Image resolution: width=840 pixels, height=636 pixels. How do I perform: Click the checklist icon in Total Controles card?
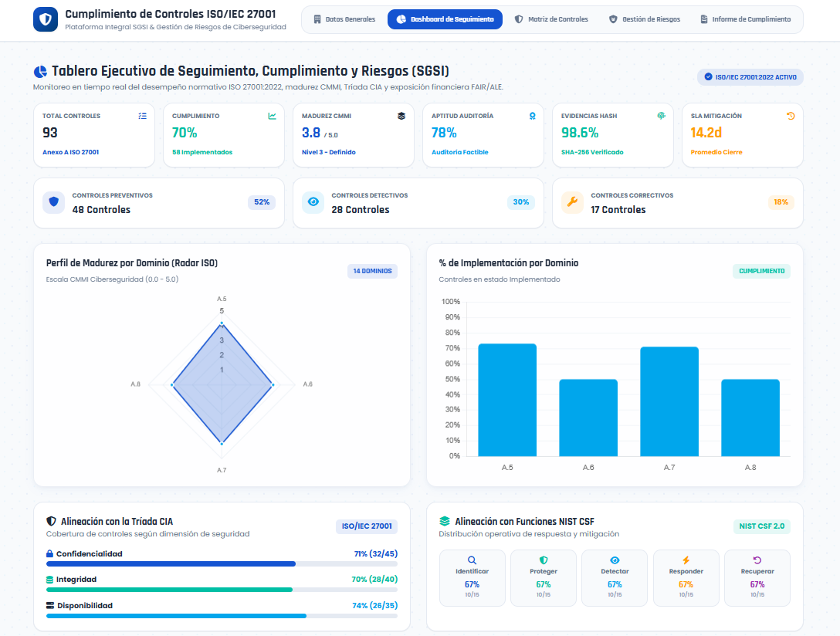[143, 116]
